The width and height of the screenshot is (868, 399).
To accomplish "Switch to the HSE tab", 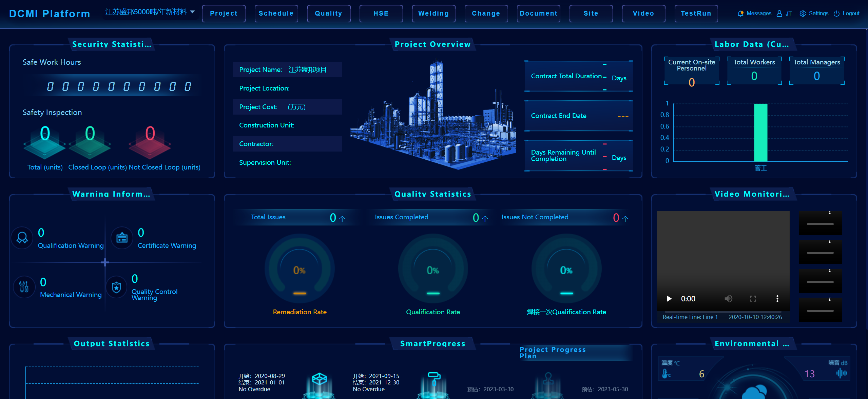I will click(381, 14).
